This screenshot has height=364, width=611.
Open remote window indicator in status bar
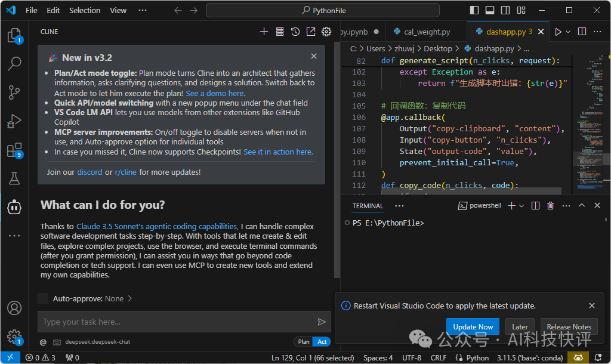(x=10, y=357)
